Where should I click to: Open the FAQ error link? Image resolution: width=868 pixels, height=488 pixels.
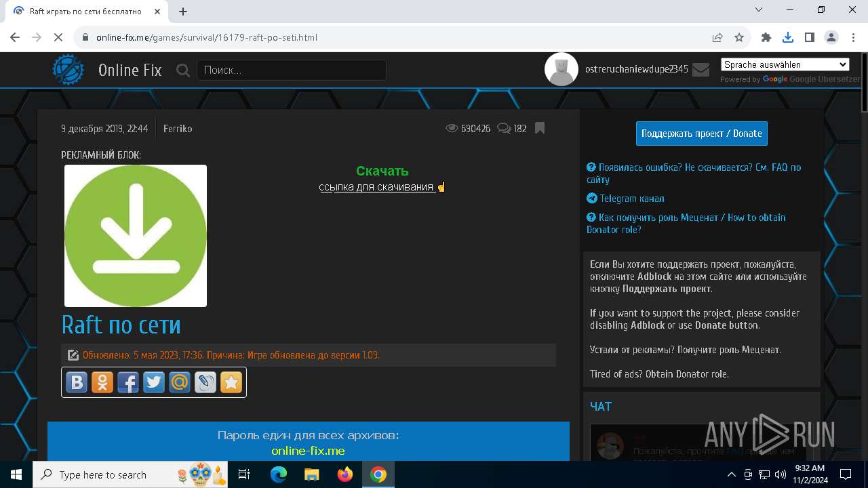(x=694, y=174)
